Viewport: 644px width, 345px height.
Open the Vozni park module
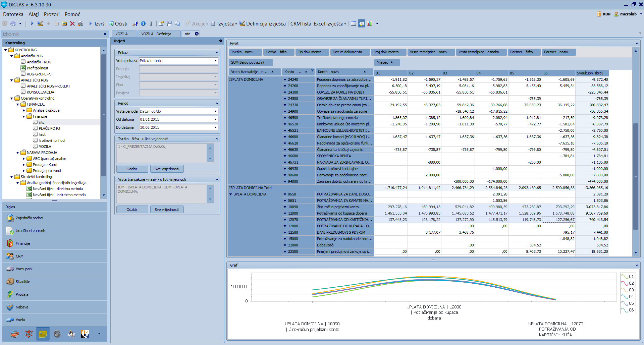pyautogui.click(x=24, y=269)
